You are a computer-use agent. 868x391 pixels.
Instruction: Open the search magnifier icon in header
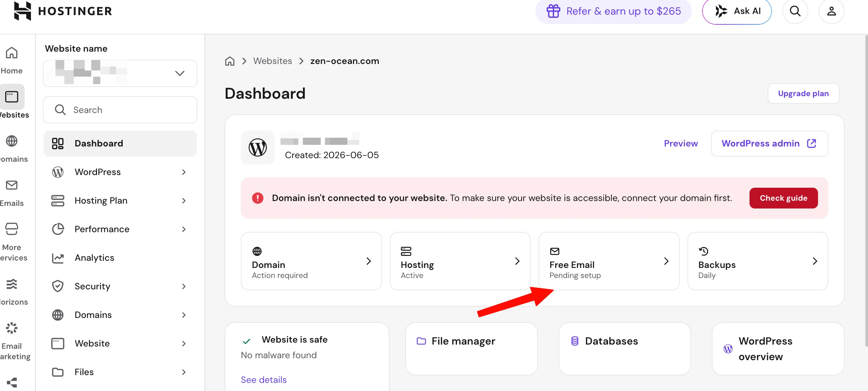795,11
